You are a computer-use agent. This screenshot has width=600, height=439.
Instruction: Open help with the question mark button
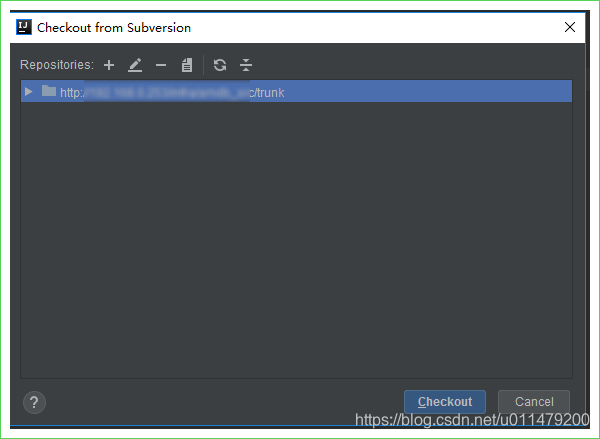click(x=34, y=402)
